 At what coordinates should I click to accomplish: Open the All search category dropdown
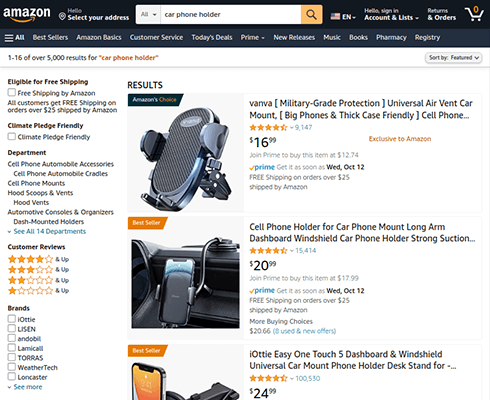point(148,14)
